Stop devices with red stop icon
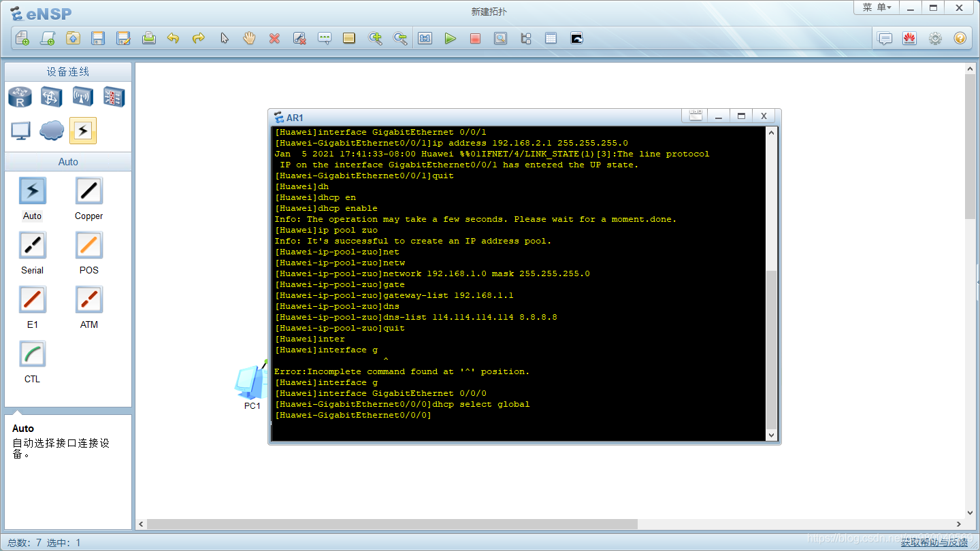The width and height of the screenshot is (980, 551). pyautogui.click(x=475, y=38)
